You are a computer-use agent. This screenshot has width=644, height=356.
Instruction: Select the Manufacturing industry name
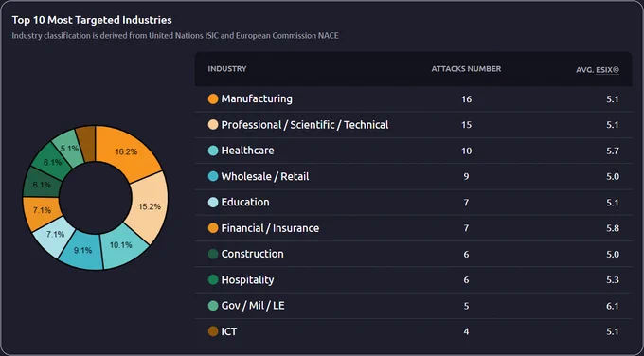(257, 99)
